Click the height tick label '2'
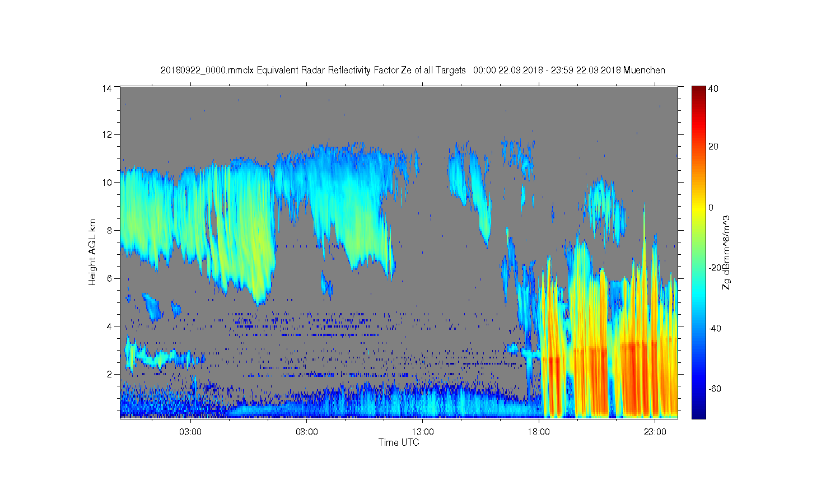 [110, 374]
